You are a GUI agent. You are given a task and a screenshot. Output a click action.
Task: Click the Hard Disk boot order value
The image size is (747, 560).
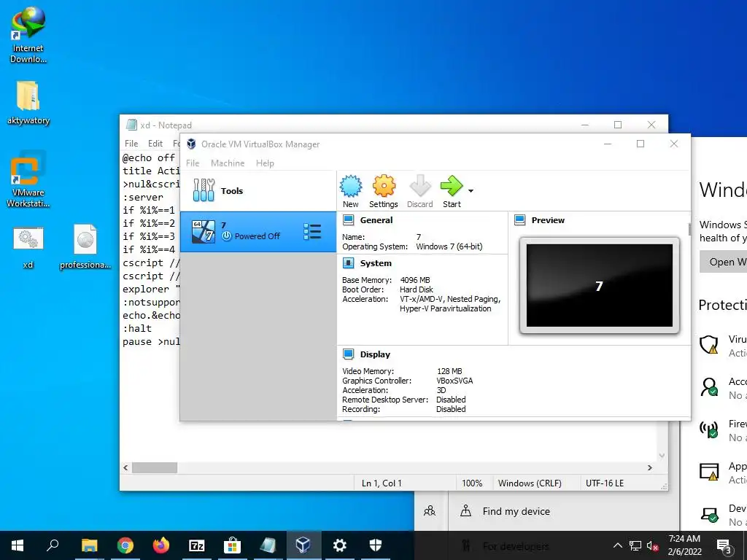click(417, 289)
